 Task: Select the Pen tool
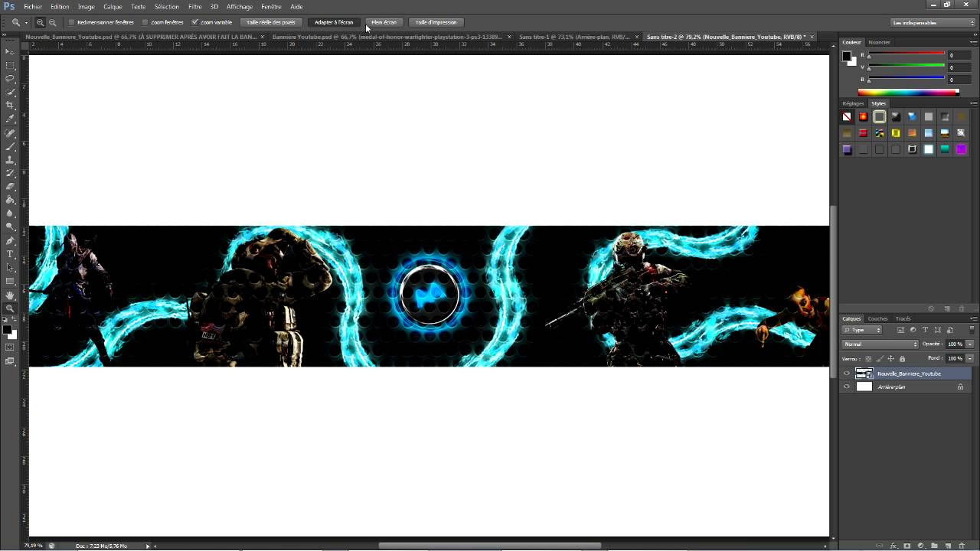[10, 240]
